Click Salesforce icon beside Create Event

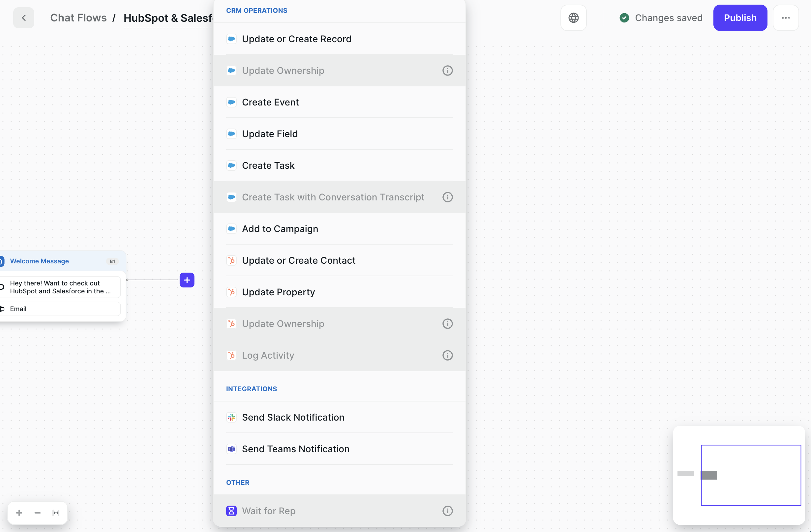point(231,102)
